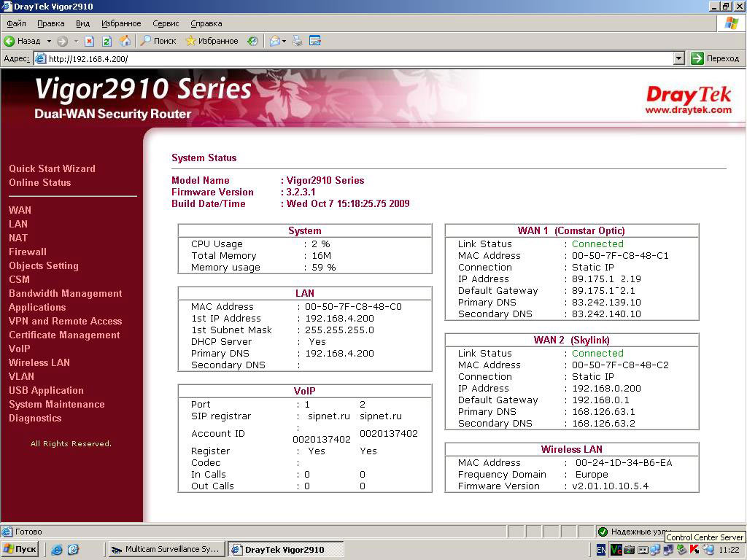Open the Назад history dropdown arrow

[x=49, y=41]
